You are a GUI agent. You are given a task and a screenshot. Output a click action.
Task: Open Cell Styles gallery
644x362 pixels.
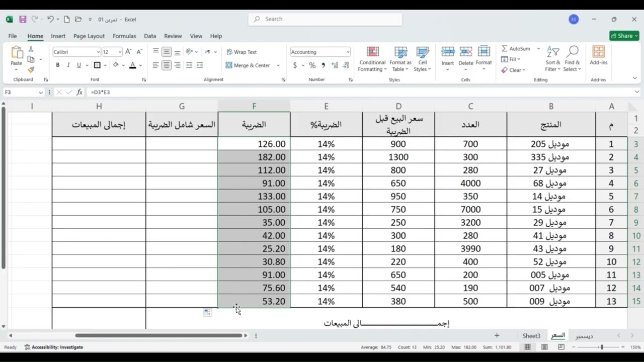point(423,59)
